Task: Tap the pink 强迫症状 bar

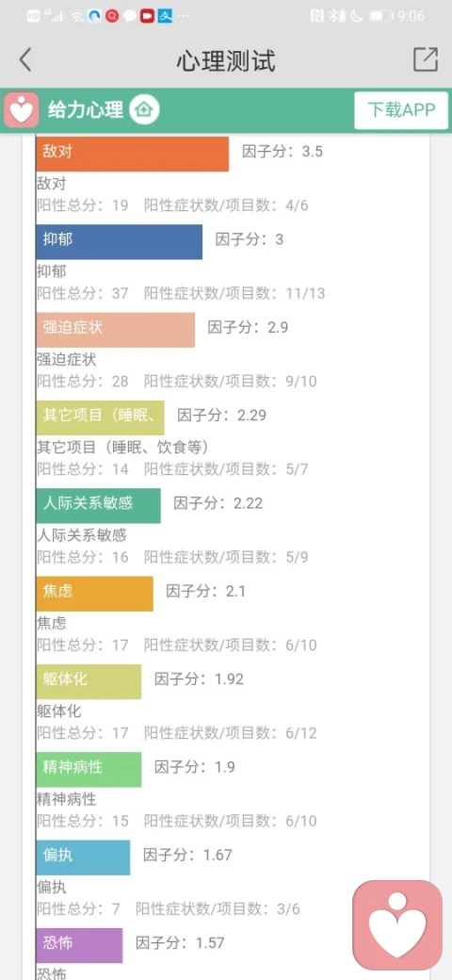Action: pos(116,330)
